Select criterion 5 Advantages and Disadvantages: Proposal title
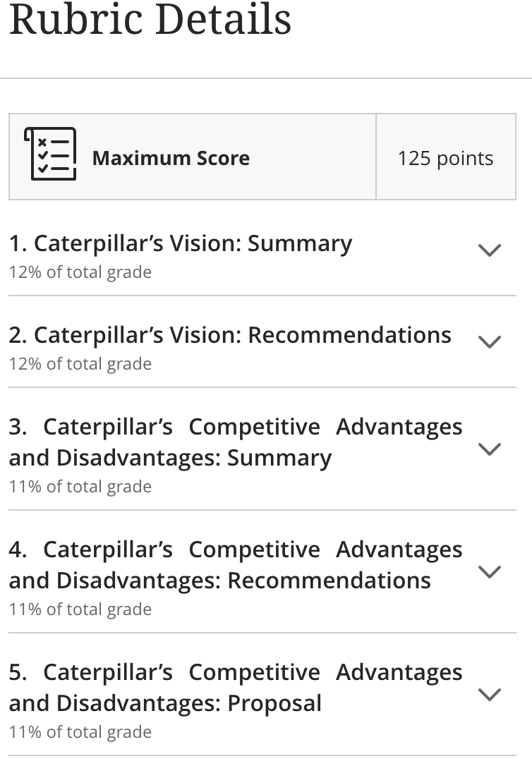Viewport: 532px width, 759px height. (236, 687)
